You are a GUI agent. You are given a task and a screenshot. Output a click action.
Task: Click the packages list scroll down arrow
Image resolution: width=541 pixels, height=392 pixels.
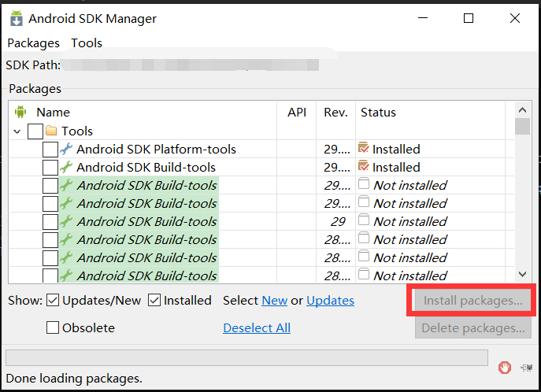click(522, 274)
